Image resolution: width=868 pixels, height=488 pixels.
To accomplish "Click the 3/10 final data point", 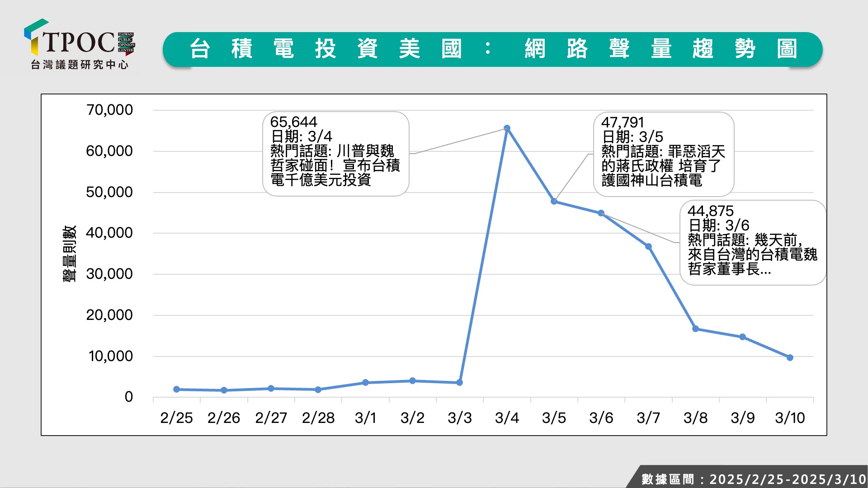I will pyautogui.click(x=790, y=357).
